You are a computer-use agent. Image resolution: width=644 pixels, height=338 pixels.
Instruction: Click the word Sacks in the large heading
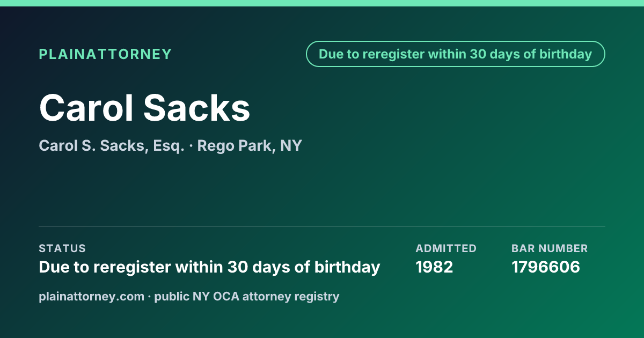coord(196,108)
